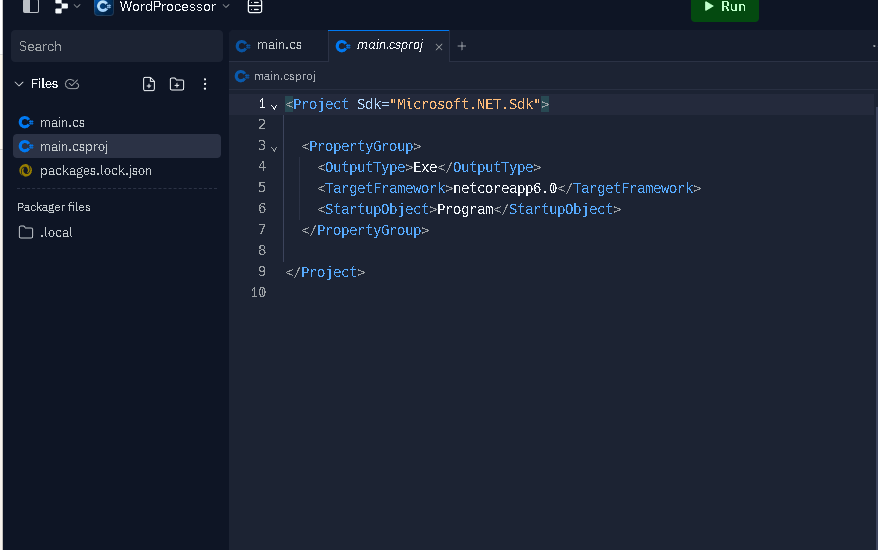Click the packages.lock.json file icon
The height and width of the screenshot is (550, 878).
(x=26, y=170)
